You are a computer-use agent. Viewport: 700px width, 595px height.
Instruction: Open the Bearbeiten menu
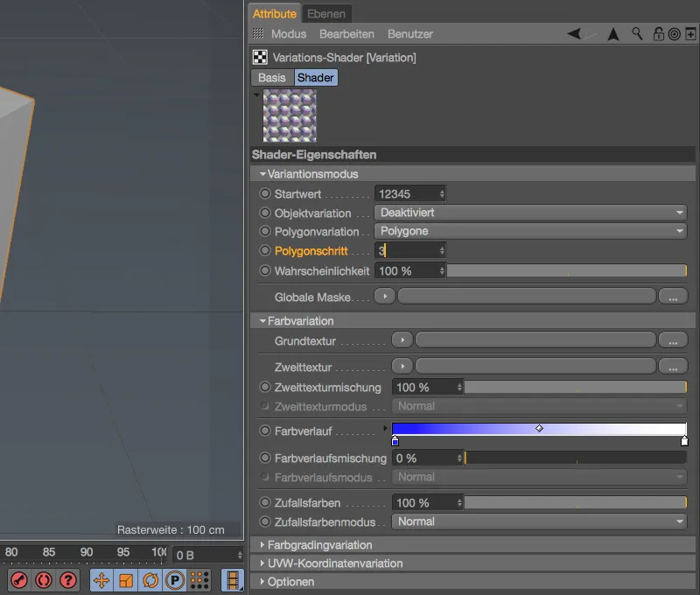346,34
